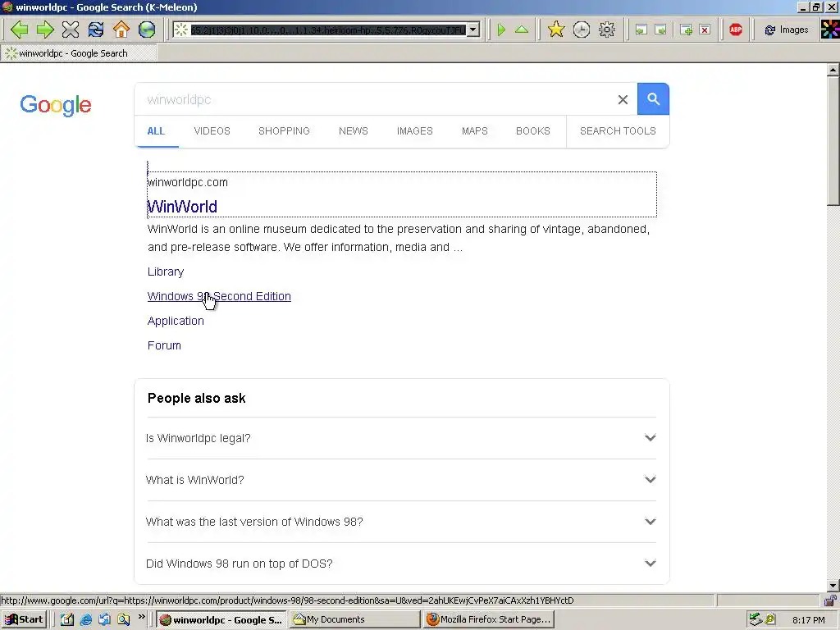Click the K-Meleon throbber icon at top right

tap(830, 30)
